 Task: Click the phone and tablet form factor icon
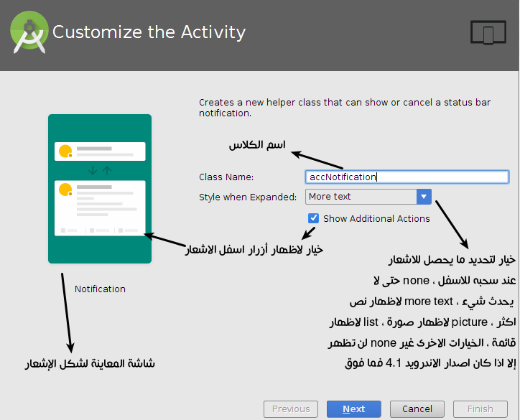pos(488,33)
